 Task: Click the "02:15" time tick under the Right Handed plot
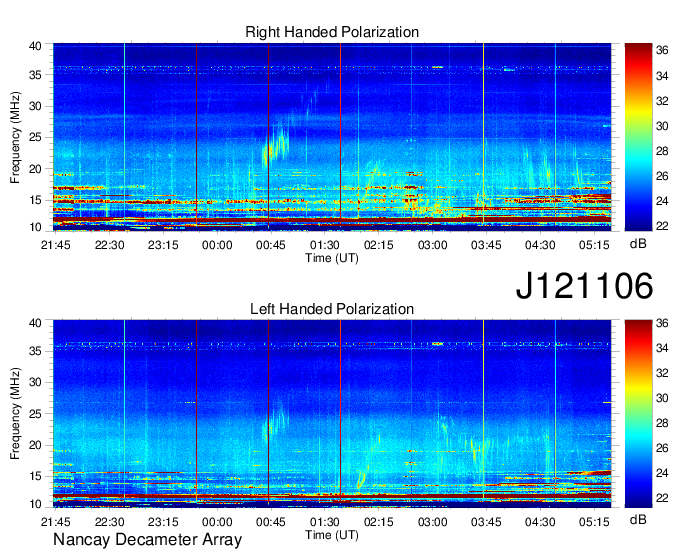378,245
